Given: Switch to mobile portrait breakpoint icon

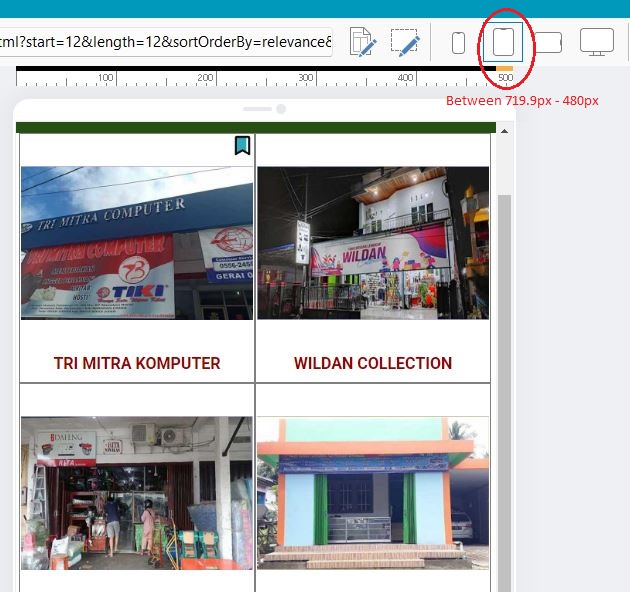Looking at the screenshot, I should point(458,43).
